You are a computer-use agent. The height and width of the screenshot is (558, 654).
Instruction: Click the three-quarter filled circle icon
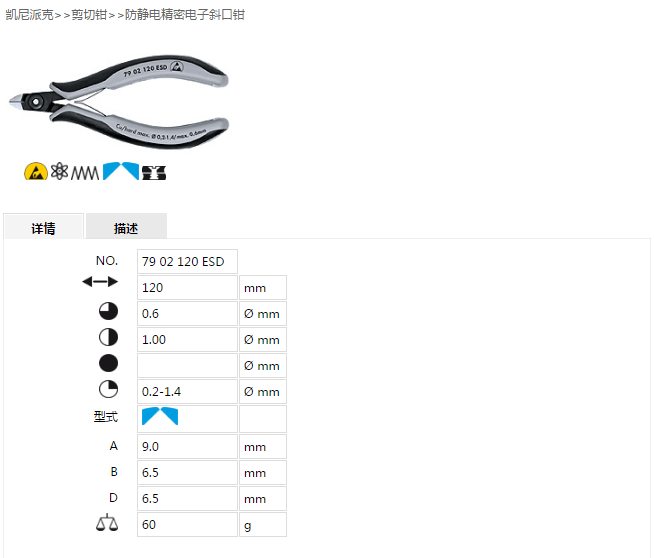click(x=108, y=311)
